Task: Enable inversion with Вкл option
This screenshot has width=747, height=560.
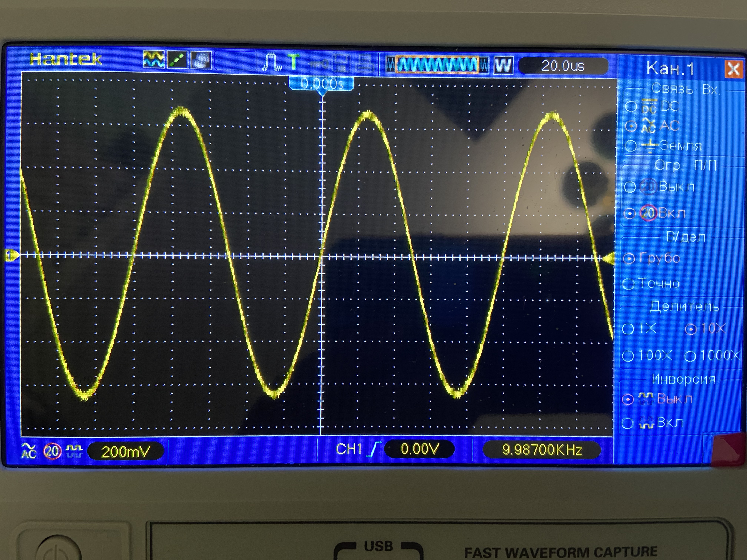Action: tap(628, 423)
